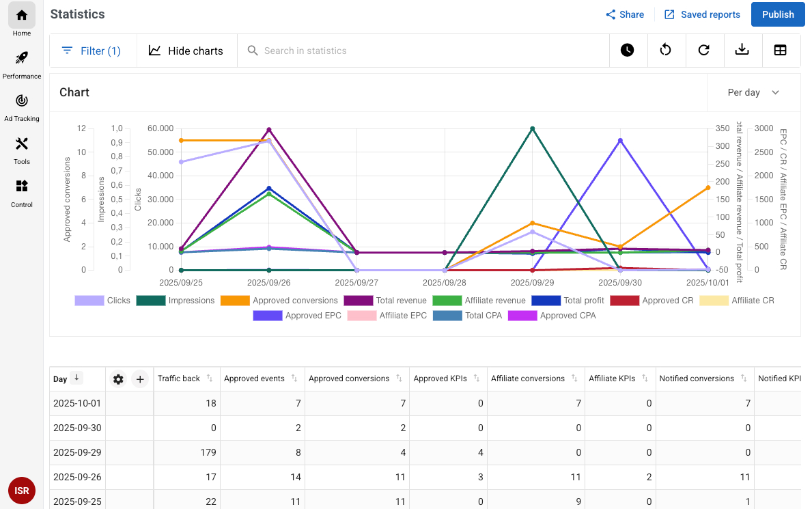Open the Tools menu item
This screenshot has height=509, width=812.
[x=22, y=149]
